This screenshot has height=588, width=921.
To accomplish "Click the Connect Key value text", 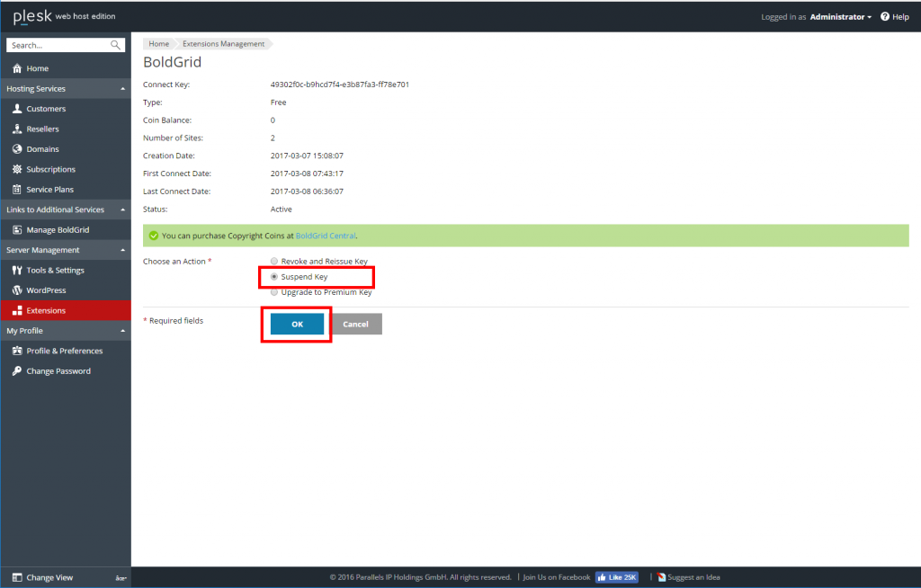I will point(339,85).
